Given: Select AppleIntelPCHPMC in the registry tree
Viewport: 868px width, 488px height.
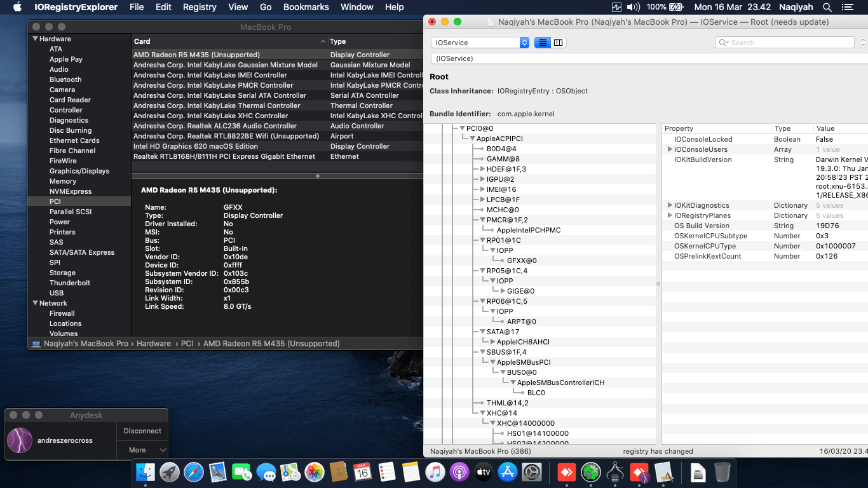Looking at the screenshot, I should [529, 230].
